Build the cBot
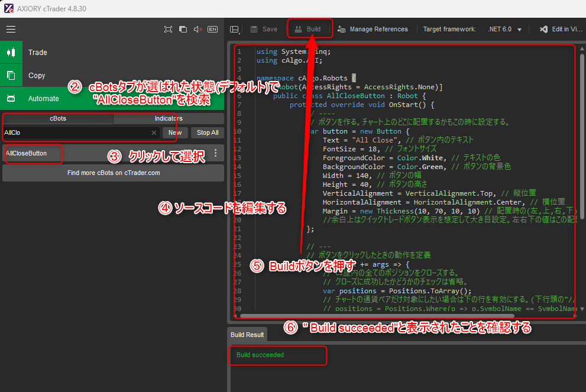 307,29
